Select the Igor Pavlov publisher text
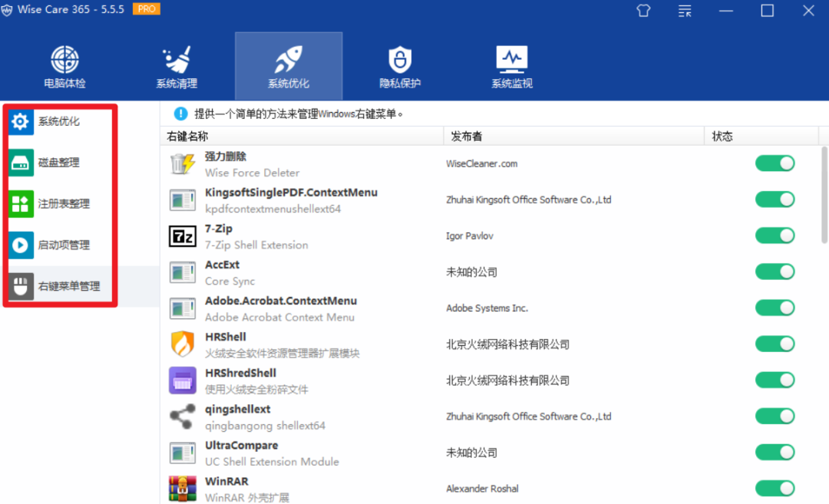The width and height of the screenshot is (829, 504). (470, 236)
